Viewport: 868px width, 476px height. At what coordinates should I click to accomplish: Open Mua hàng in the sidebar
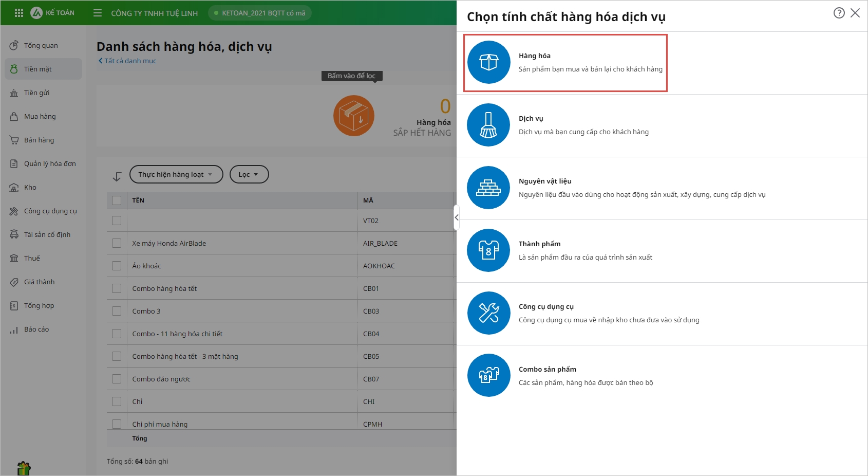40,117
